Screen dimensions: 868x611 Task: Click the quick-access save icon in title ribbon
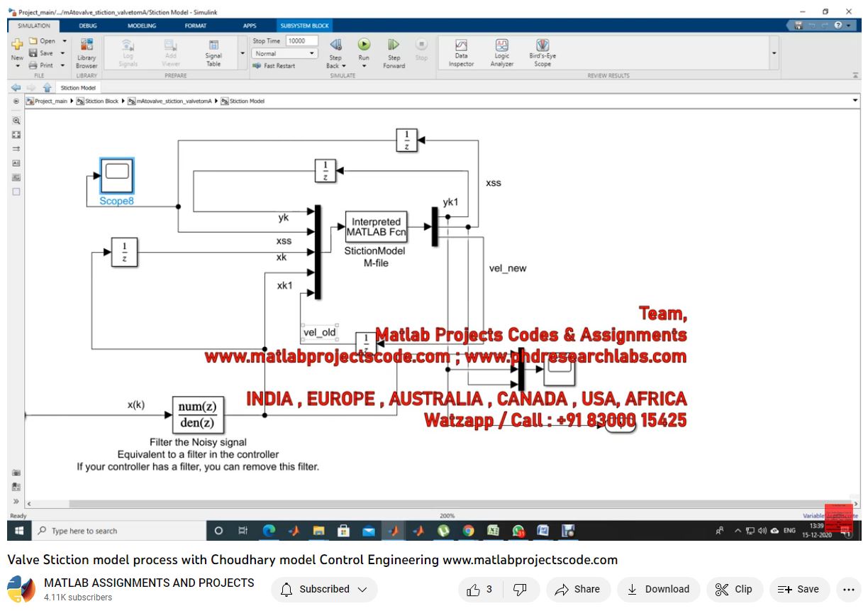799,26
